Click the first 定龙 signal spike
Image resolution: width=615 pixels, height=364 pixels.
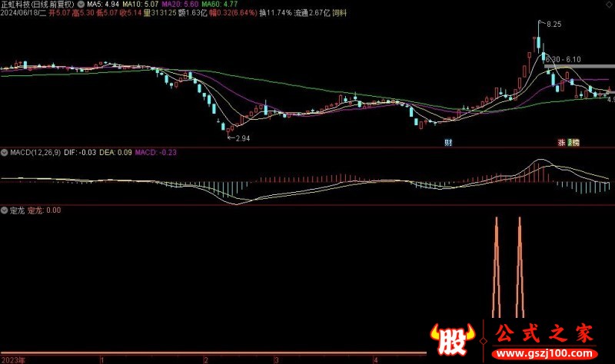pos(496,267)
